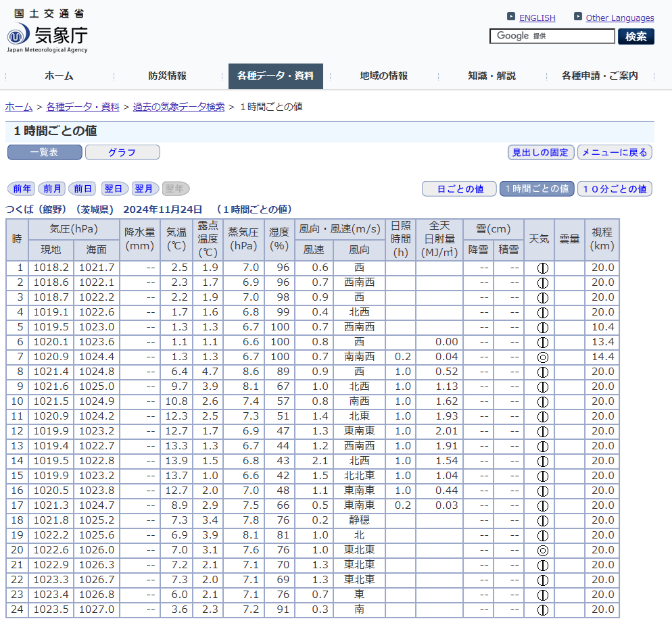The image size is (672, 623).
Task: Select the weather symbol for hour 23
Action: [x=543, y=595]
